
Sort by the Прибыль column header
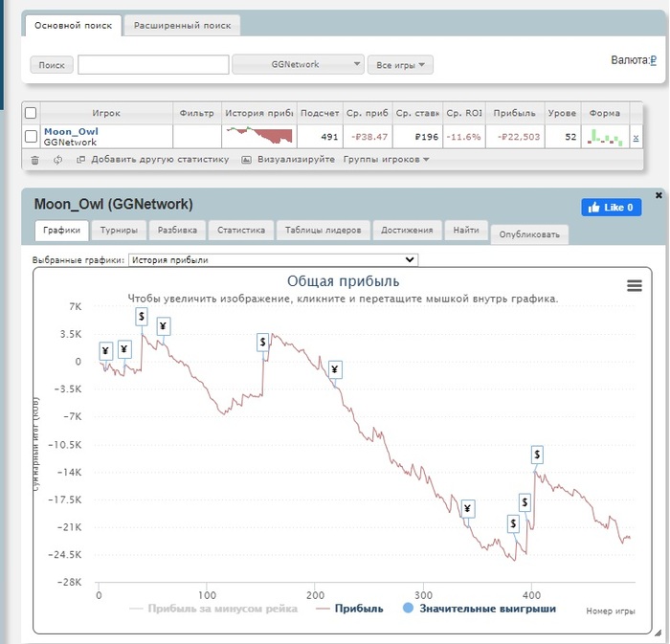click(515, 113)
